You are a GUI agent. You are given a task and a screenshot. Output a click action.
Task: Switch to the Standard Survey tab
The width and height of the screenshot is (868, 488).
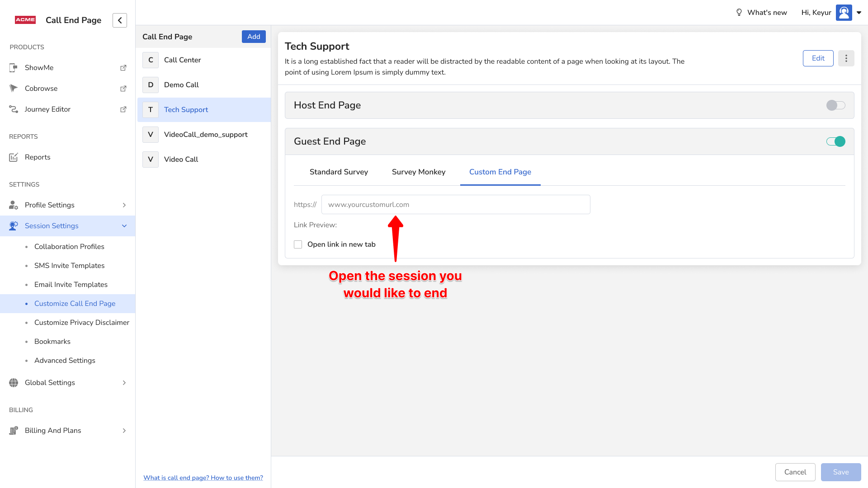(339, 172)
